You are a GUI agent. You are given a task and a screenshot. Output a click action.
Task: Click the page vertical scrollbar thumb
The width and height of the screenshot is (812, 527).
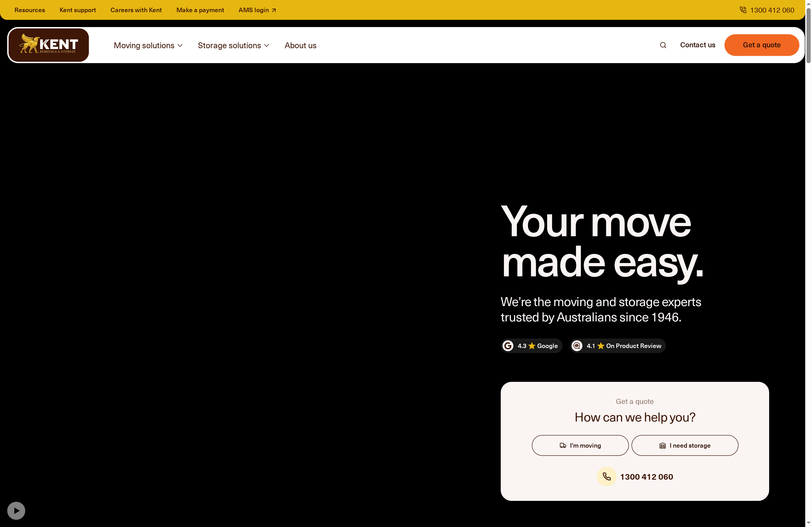[x=809, y=35]
